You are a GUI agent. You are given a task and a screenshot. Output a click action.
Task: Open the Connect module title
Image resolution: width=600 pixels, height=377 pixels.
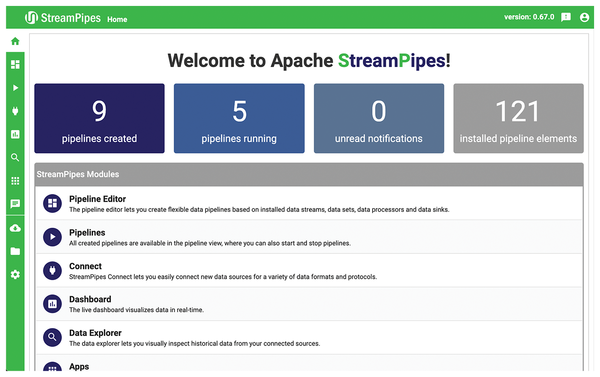[x=85, y=266]
